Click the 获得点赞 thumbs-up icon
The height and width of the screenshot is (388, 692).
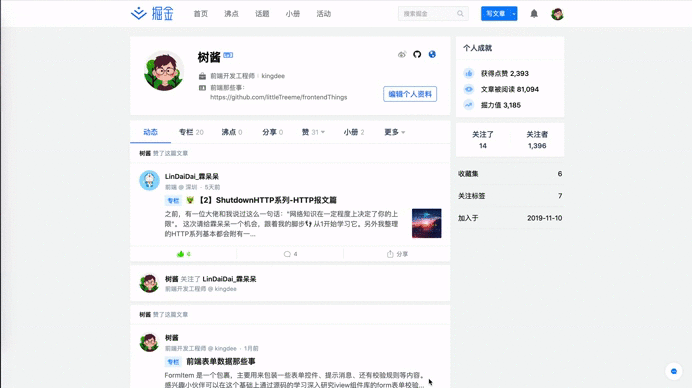point(469,73)
